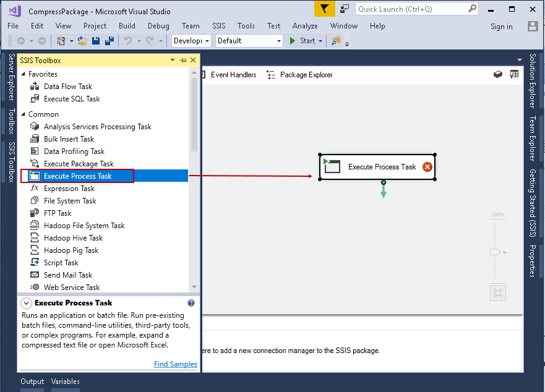Open the Start button dropdown arrow
545x392 pixels.
320,41
